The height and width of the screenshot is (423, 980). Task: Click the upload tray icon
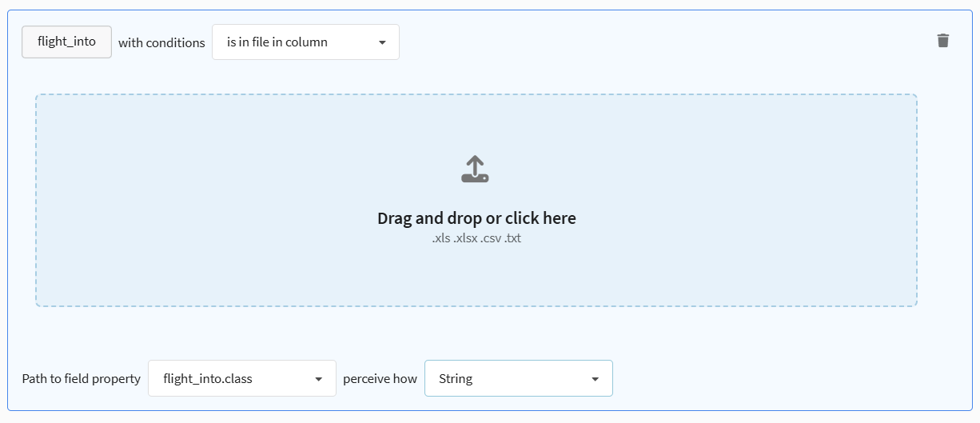click(475, 170)
